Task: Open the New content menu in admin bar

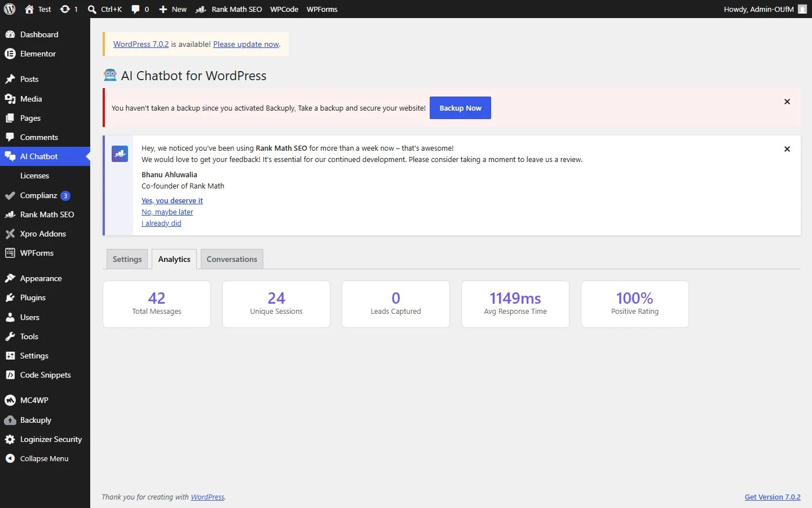Action: [x=173, y=9]
